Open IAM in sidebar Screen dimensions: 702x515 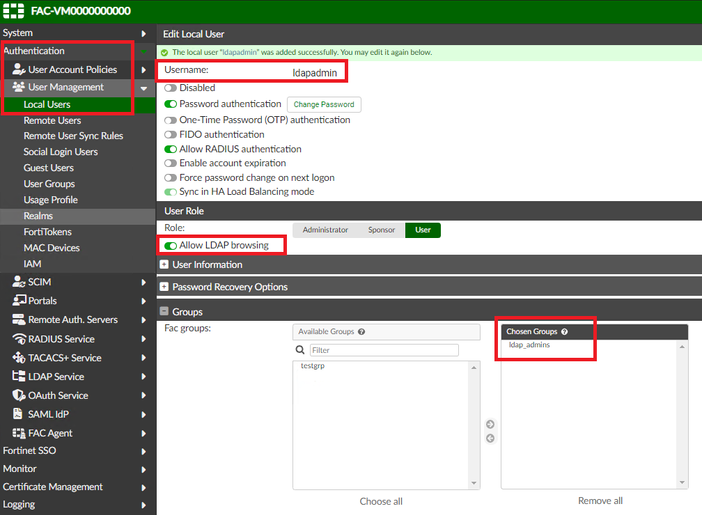[x=32, y=264]
